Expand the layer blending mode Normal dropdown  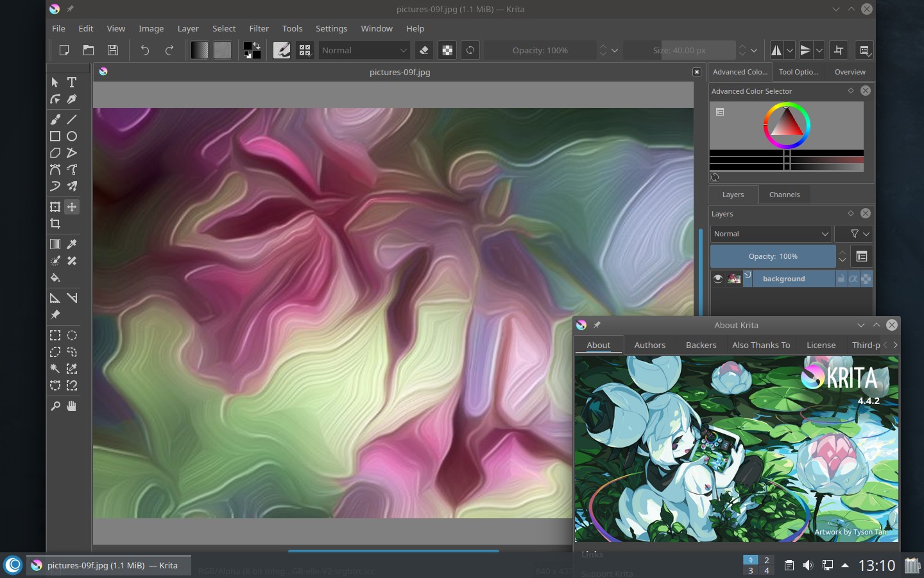coord(771,234)
